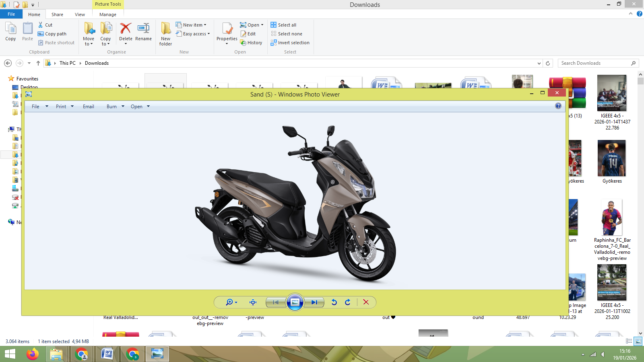Click Select all in the ribbon
The height and width of the screenshot is (362, 644).
click(283, 25)
